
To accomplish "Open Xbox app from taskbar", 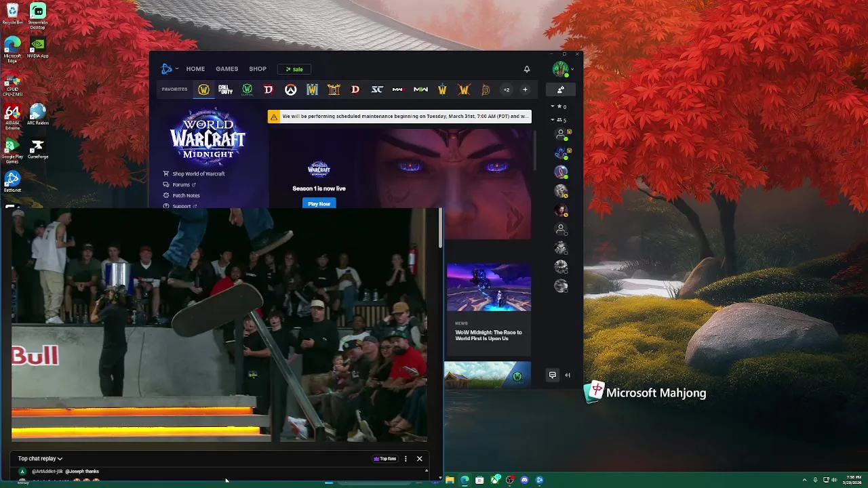I will point(495,480).
